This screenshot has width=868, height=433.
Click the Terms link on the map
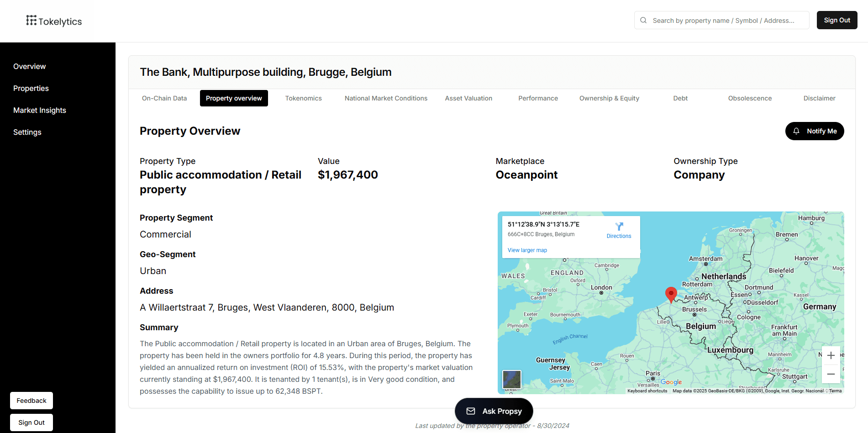(835, 391)
